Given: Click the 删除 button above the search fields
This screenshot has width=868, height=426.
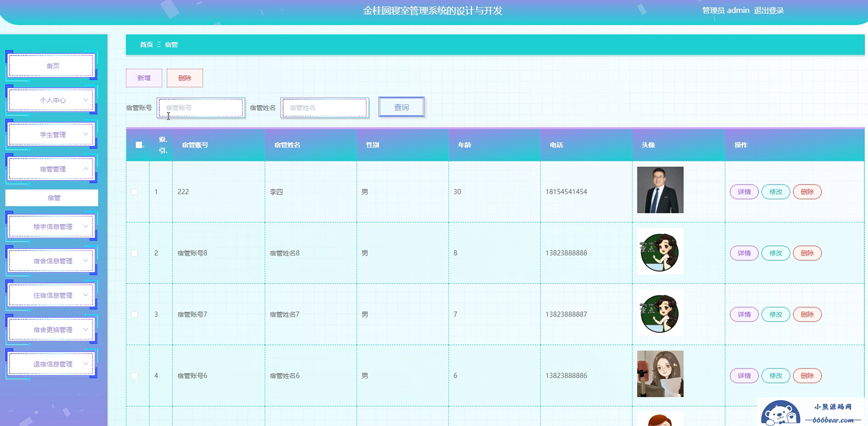Looking at the screenshot, I should 185,78.
